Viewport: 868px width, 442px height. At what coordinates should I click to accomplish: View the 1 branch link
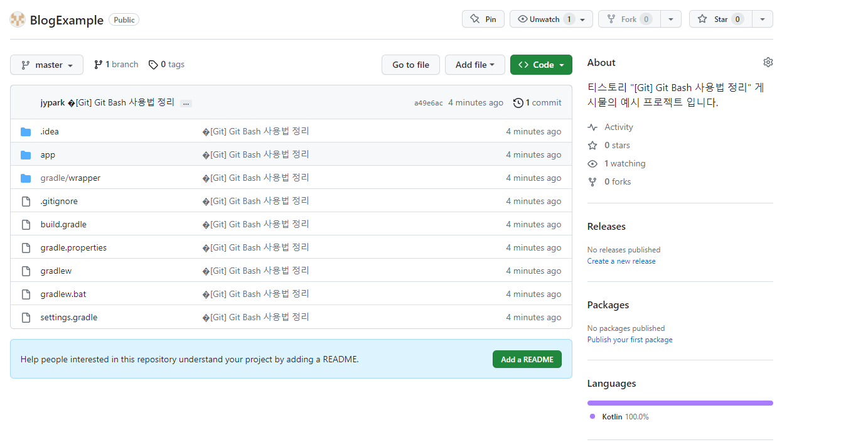[116, 65]
